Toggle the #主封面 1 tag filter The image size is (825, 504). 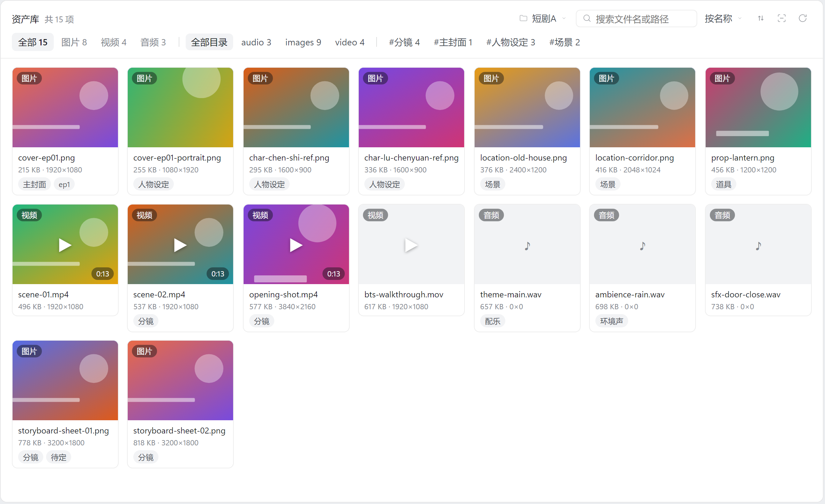(453, 42)
